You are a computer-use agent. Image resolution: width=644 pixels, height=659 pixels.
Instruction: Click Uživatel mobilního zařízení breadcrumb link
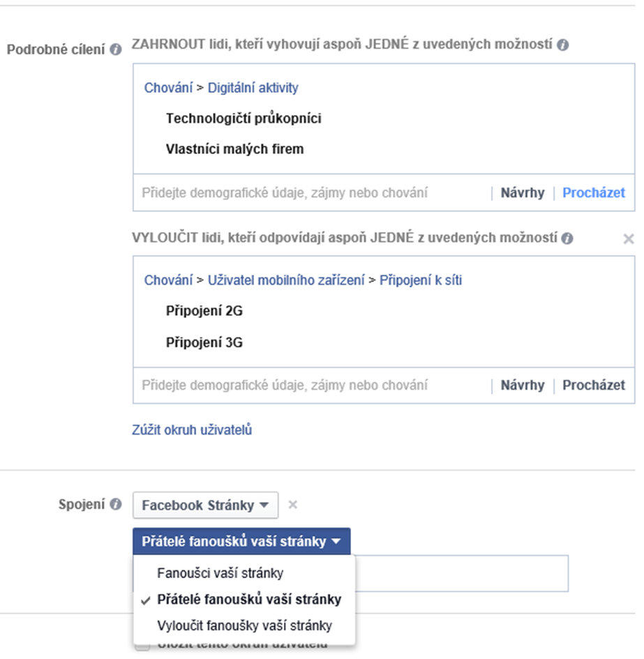pyautogui.click(x=286, y=280)
